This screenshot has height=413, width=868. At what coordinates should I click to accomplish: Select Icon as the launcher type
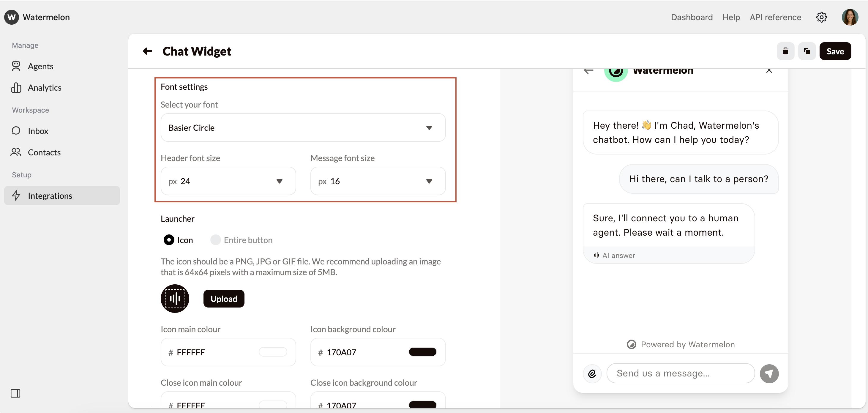pyautogui.click(x=169, y=240)
